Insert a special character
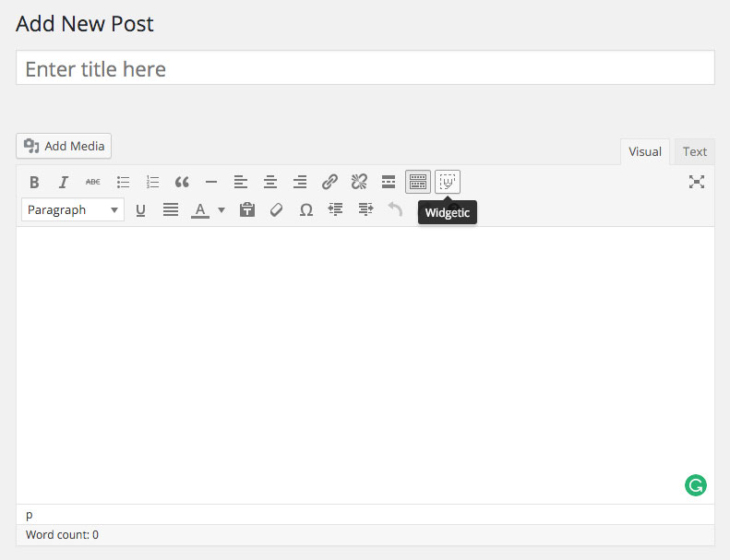This screenshot has height=560, width=730. tap(305, 210)
